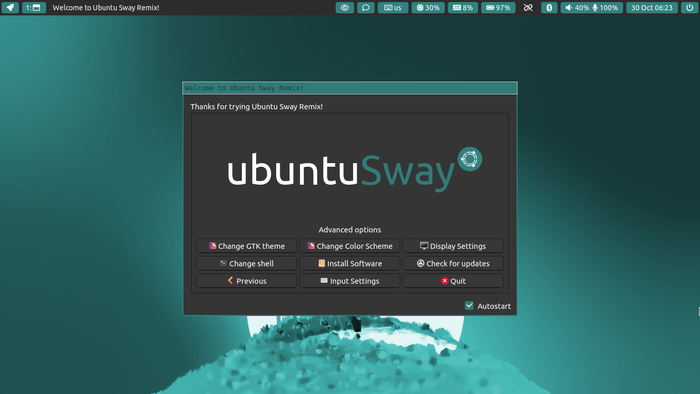The height and width of the screenshot is (394, 700).
Task: Click the Install Software button
Action: click(350, 263)
